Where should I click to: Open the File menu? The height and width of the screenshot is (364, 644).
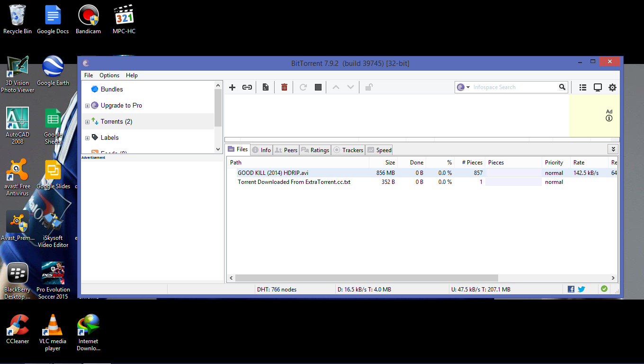coord(89,75)
